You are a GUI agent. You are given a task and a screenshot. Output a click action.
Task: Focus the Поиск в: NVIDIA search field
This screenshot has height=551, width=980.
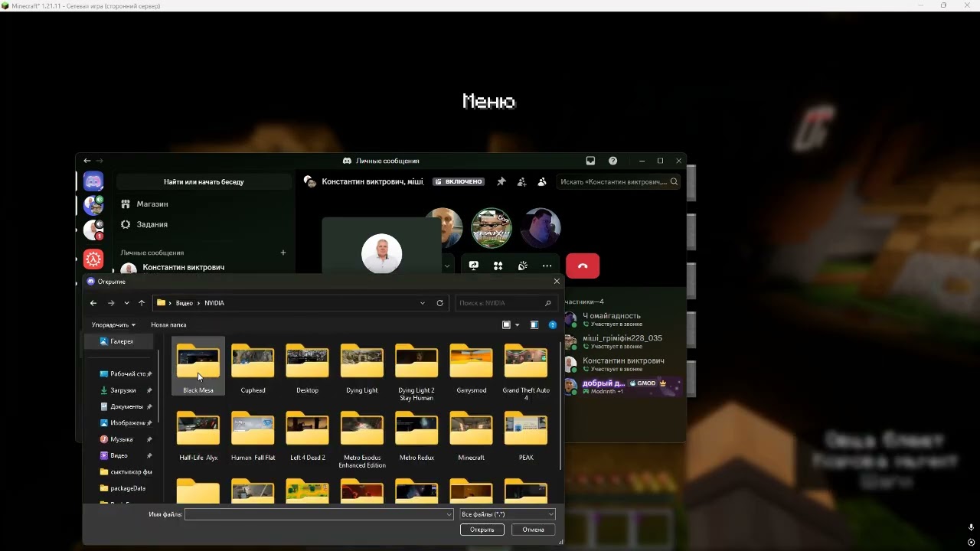click(505, 303)
